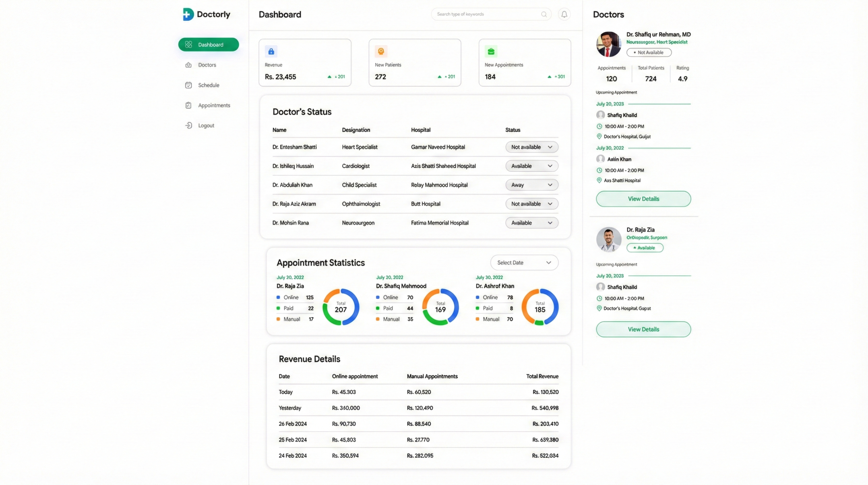Click the Doctorly logo icon

188,14
